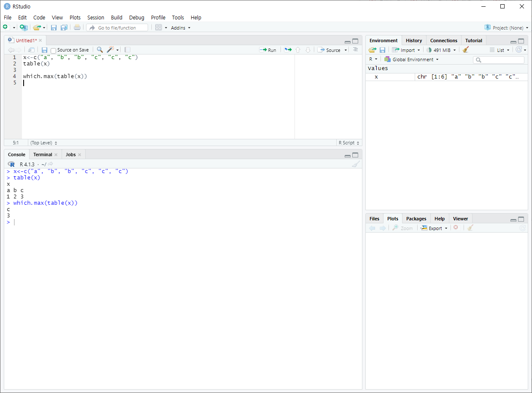This screenshot has height=393, width=532.
Task: Click Zoom in Plots pane
Action: click(403, 228)
